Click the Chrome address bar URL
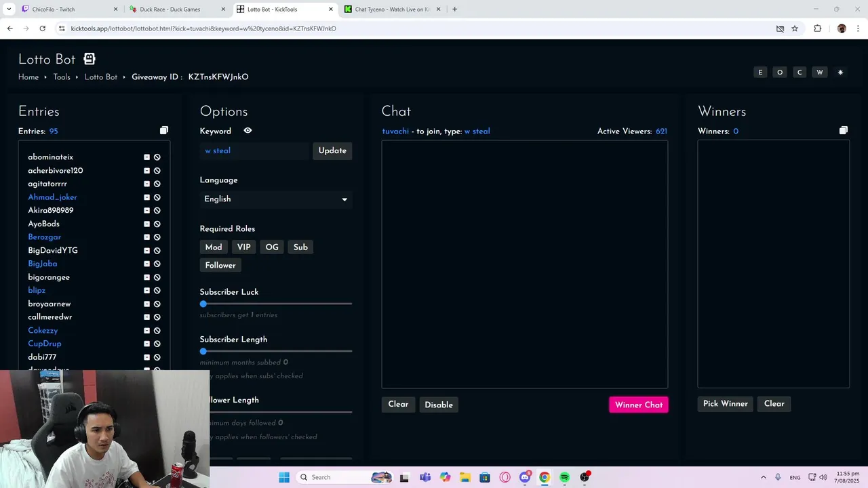 (203, 28)
